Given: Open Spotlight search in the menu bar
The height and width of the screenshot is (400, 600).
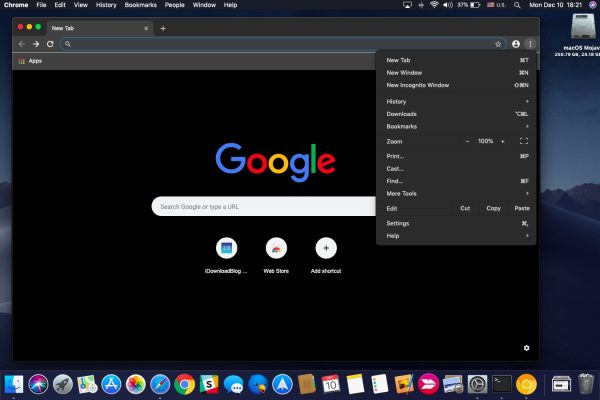Looking at the screenshot, I should click(517, 5).
